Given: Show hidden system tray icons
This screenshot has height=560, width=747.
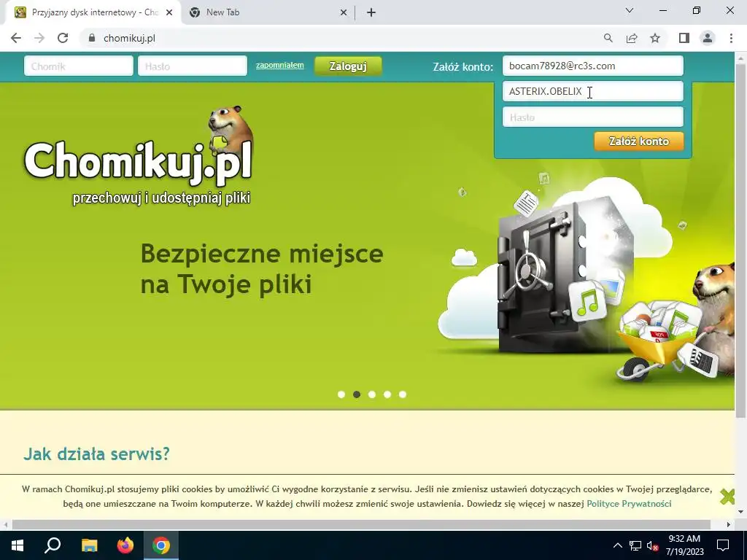Looking at the screenshot, I should pos(617,545).
